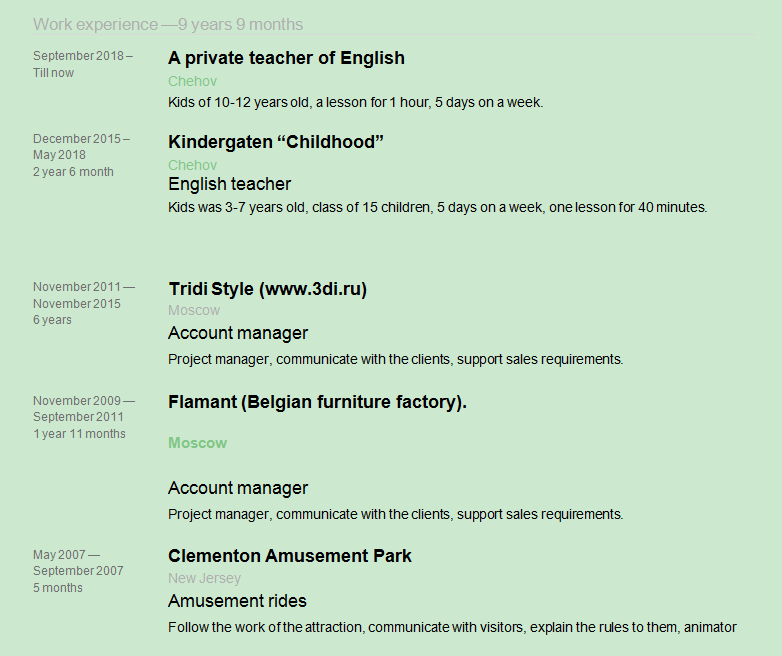Click the "December 2015 – May 2018" date range
The image size is (782, 656).
(x=81, y=147)
